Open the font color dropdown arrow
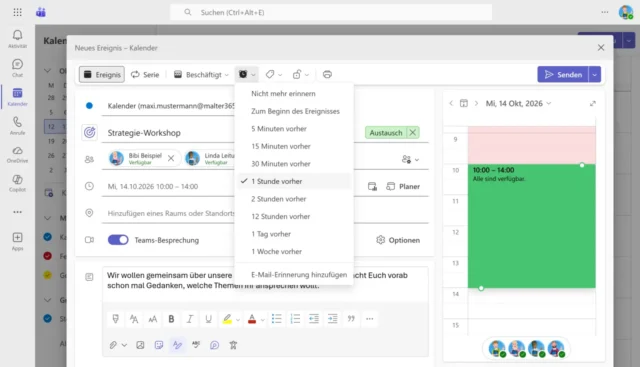The image size is (640, 367). [x=262, y=320]
